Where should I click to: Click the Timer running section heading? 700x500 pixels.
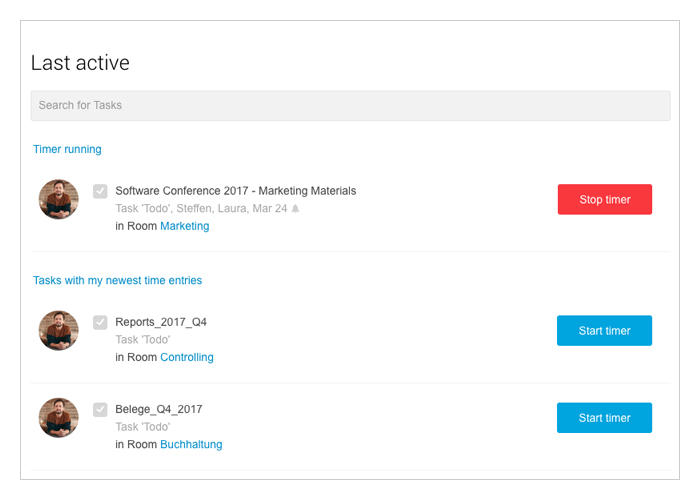point(67,149)
